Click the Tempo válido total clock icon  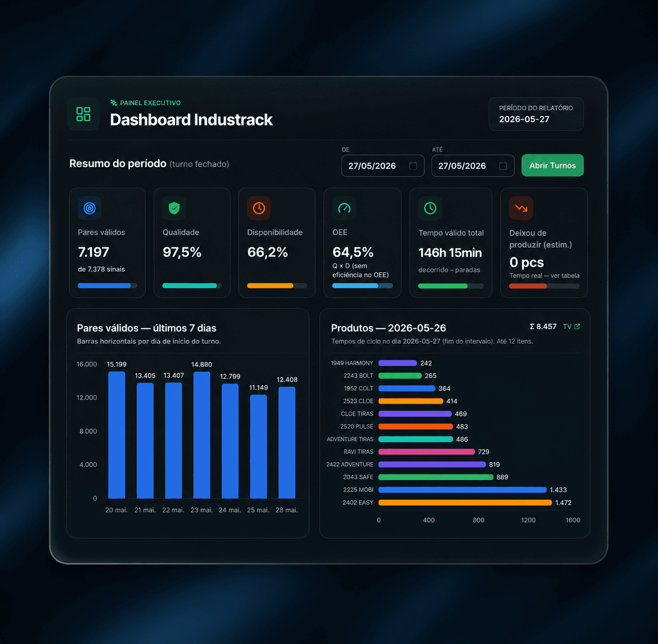pos(430,208)
